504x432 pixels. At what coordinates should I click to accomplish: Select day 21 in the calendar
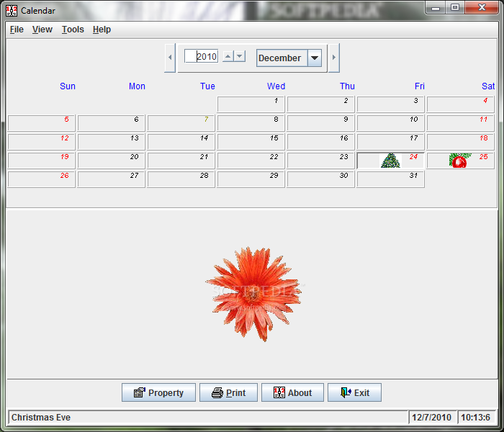(181, 161)
